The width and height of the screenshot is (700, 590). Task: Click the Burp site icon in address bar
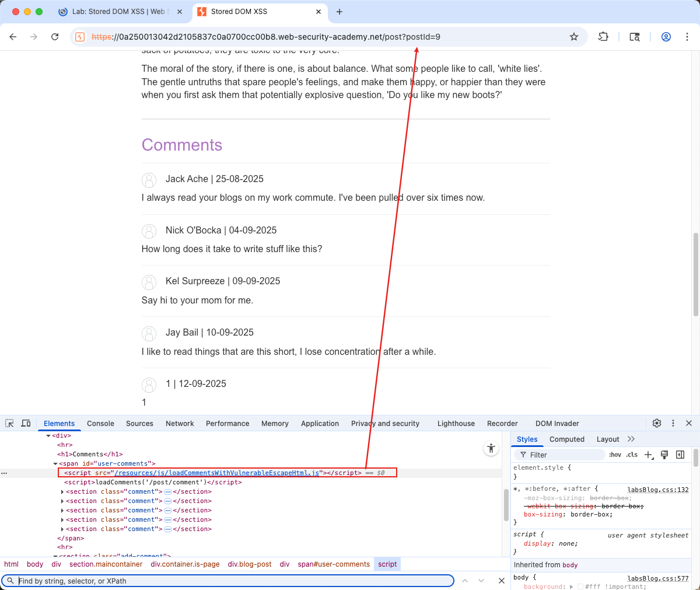coord(80,37)
